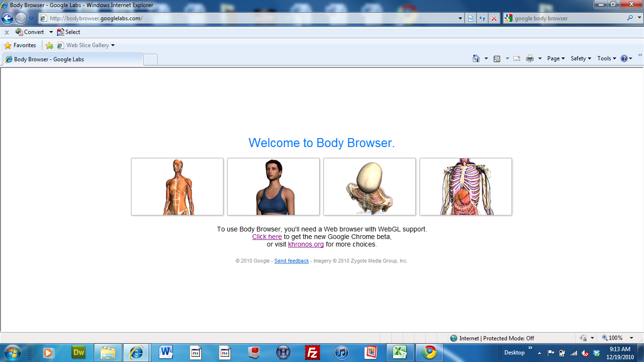
Task: Click the RSS Feeds icon
Action: [497, 58]
